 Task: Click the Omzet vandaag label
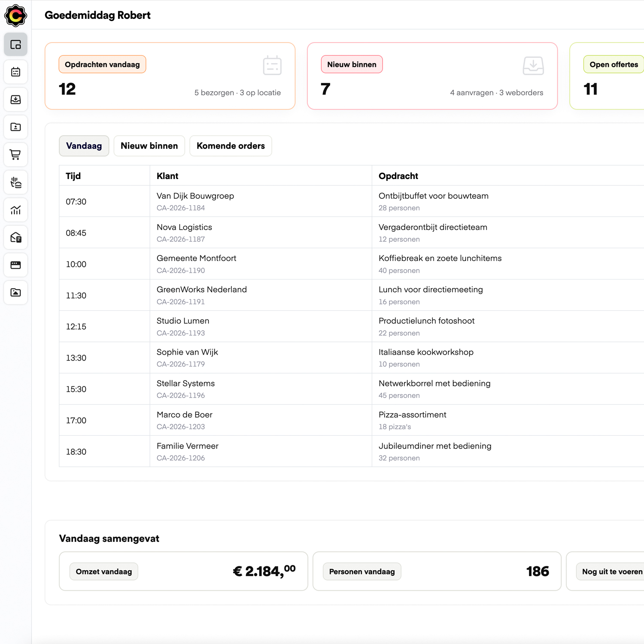[x=103, y=571]
